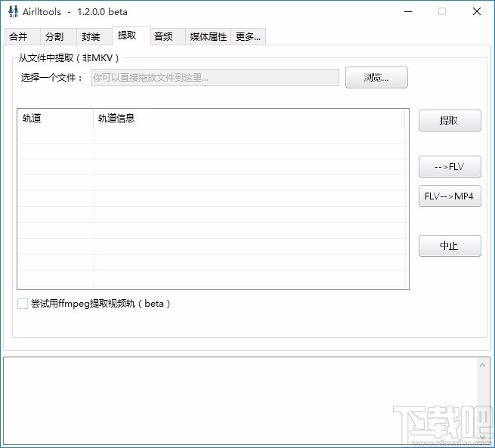
Task: Switch to the 媒体属性 tab
Action: click(x=208, y=37)
